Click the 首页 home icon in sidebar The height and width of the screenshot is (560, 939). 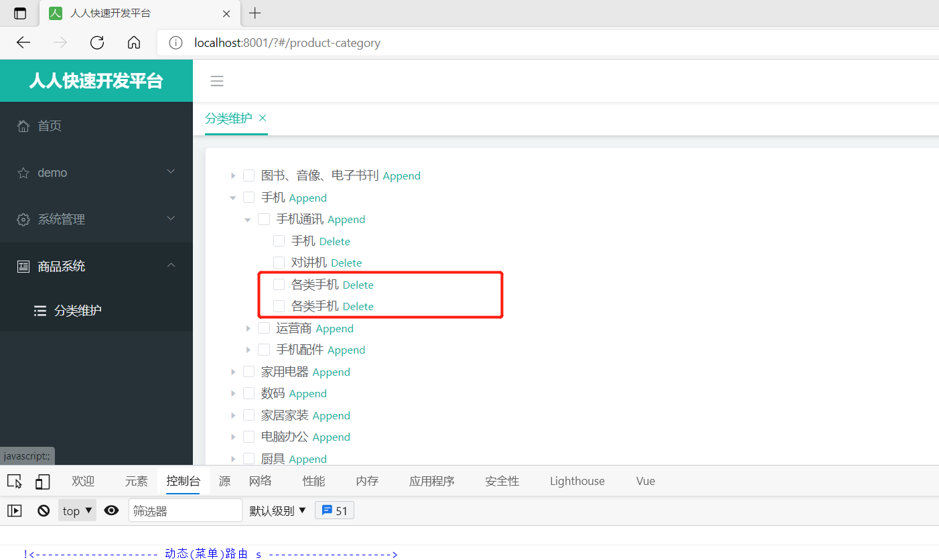[23, 126]
